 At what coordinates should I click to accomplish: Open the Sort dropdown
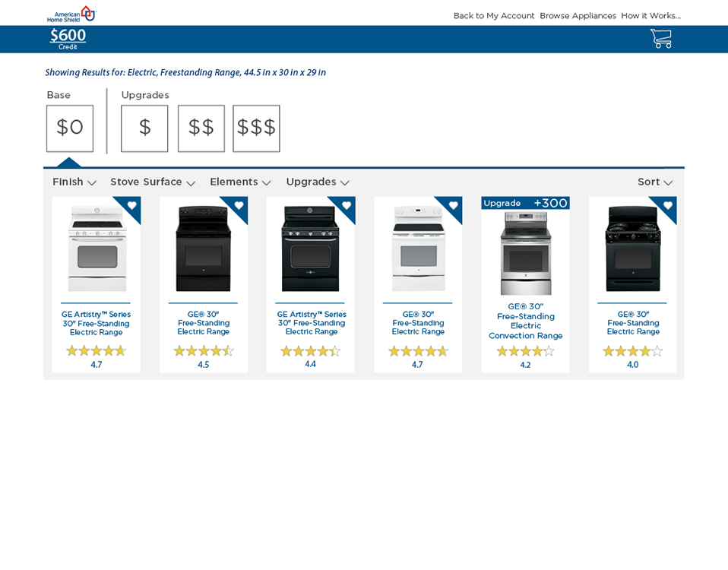[x=655, y=182]
